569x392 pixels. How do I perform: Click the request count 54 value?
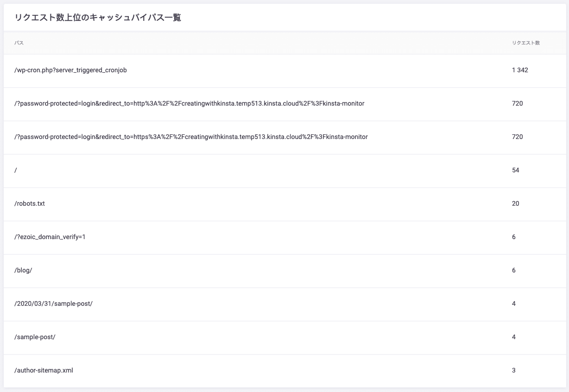515,171
